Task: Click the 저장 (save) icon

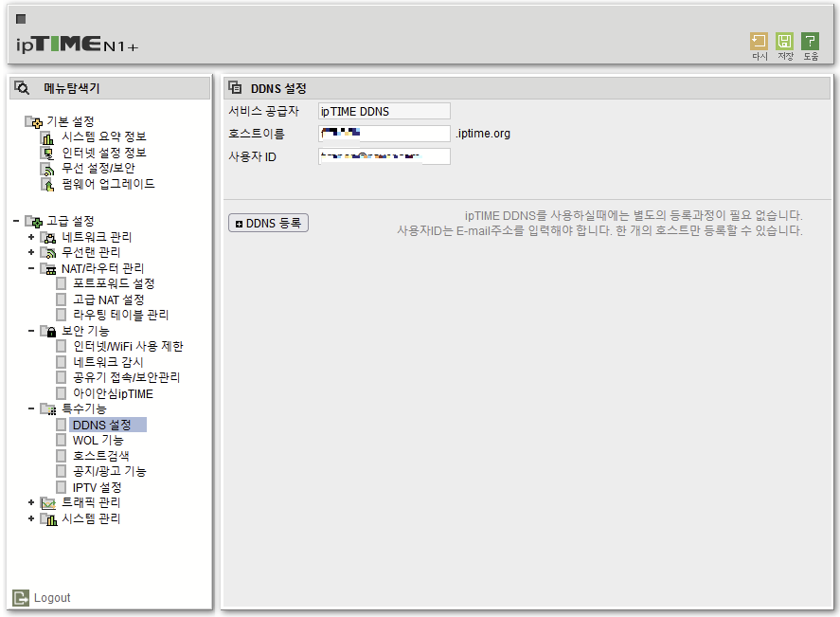Action: [784, 42]
